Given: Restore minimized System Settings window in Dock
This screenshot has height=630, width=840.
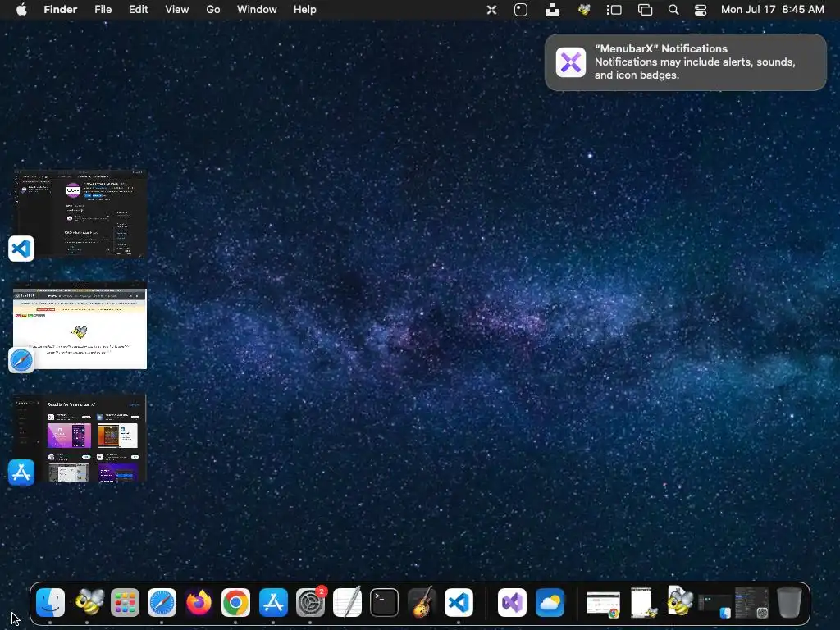Looking at the screenshot, I should tap(751, 603).
